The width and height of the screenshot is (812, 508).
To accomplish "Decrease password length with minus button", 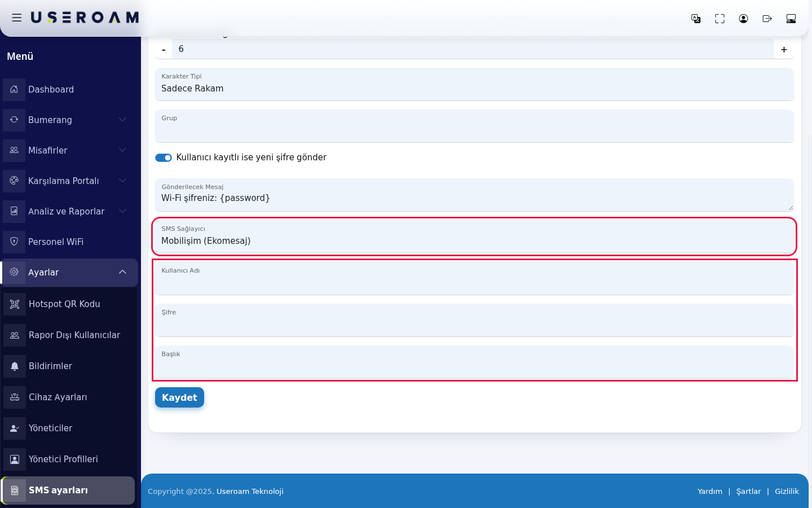I will pyautogui.click(x=164, y=50).
